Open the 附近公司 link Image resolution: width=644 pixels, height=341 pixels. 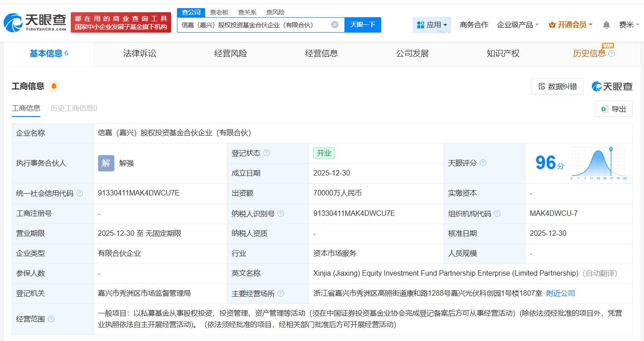[560, 293]
